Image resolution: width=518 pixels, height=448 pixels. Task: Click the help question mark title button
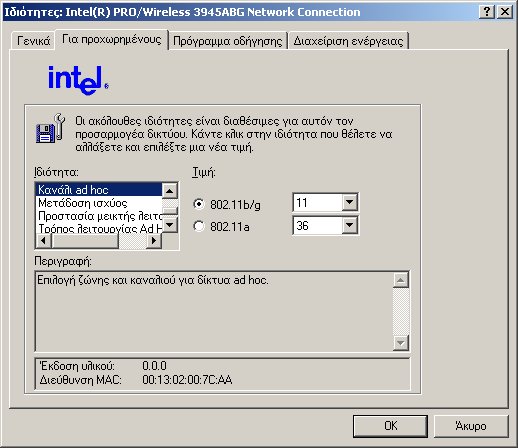(x=487, y=12)
